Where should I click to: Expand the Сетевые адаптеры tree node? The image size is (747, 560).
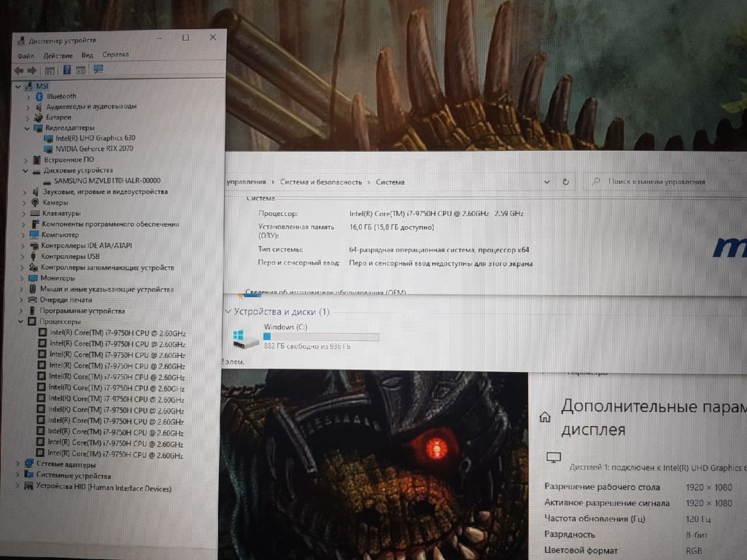tap(19, 464)
